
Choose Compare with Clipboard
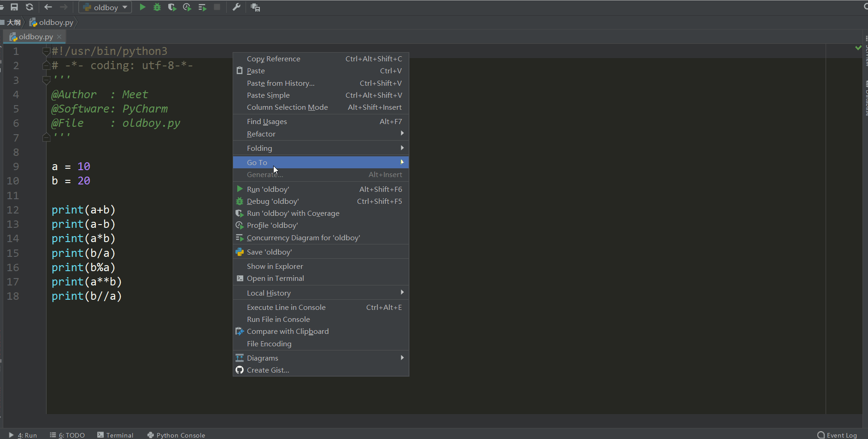(321, 331)
